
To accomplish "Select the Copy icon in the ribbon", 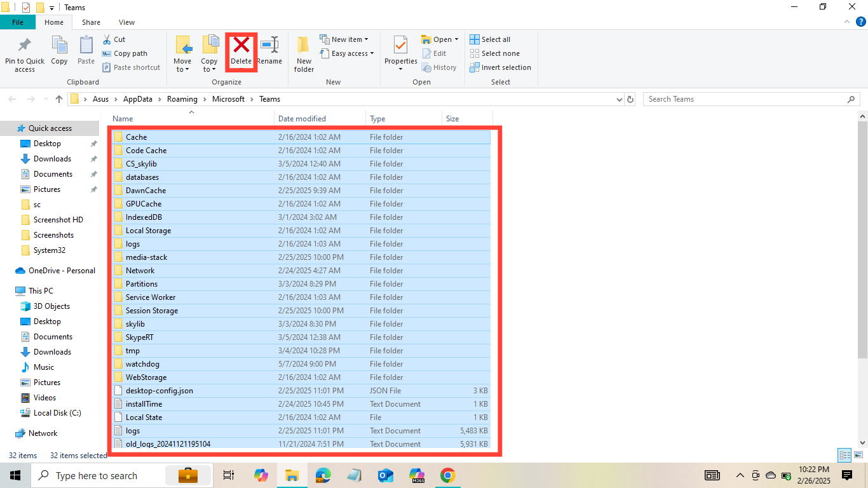I will pos(59,52).
